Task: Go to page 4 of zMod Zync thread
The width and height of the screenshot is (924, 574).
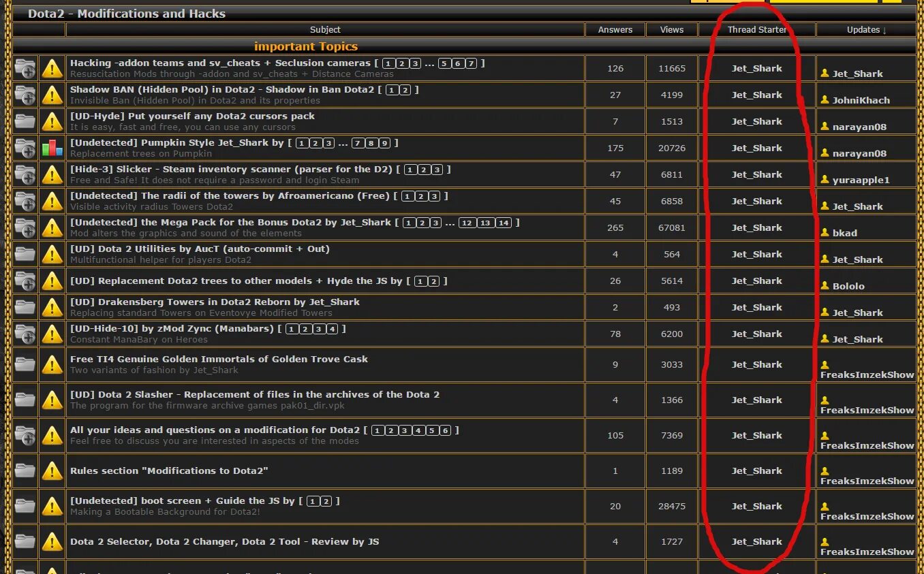Action: click(332, 329)
